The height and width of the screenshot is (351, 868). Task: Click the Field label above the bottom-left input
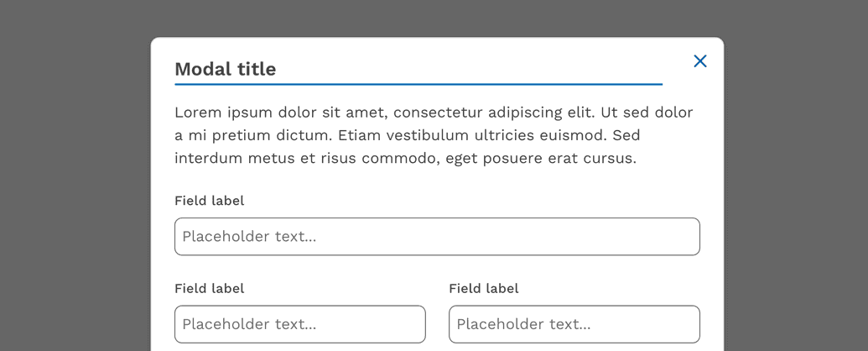210,288
